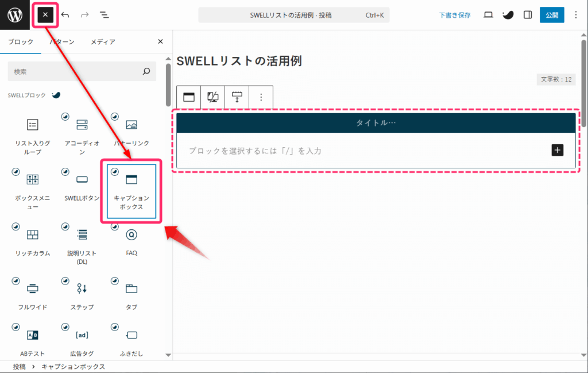
Task: Click the キャプションボックス breadcrumb
Action: coord(73,367)
